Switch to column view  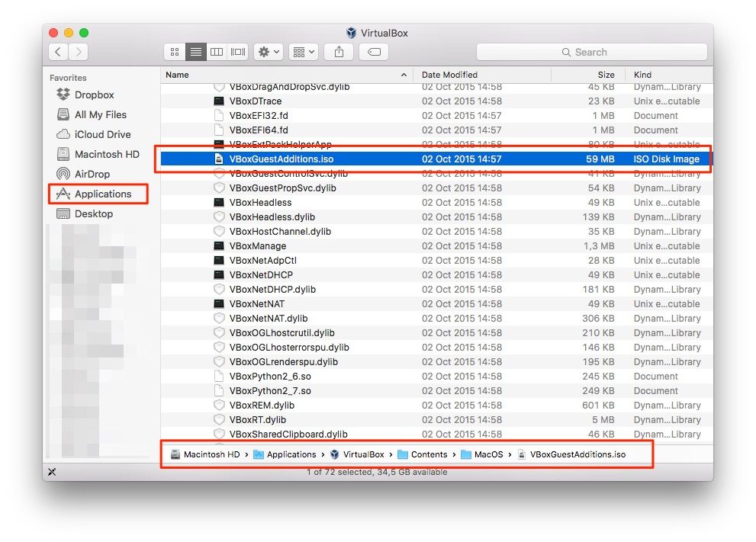[217, 52]
